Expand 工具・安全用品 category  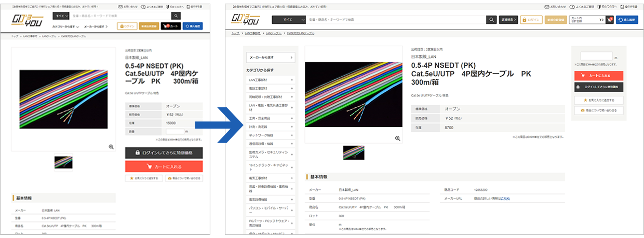click(x=271, y=118)
